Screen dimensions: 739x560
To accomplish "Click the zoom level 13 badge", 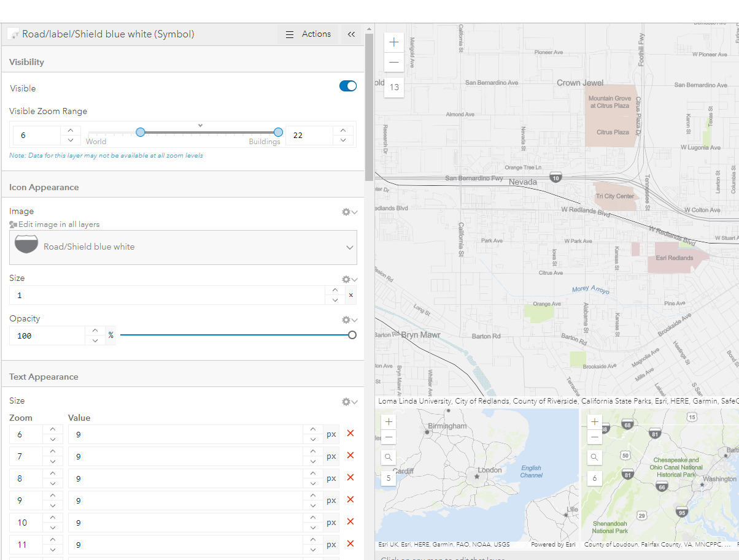I will pyautogui.click(x=393, y=88).
